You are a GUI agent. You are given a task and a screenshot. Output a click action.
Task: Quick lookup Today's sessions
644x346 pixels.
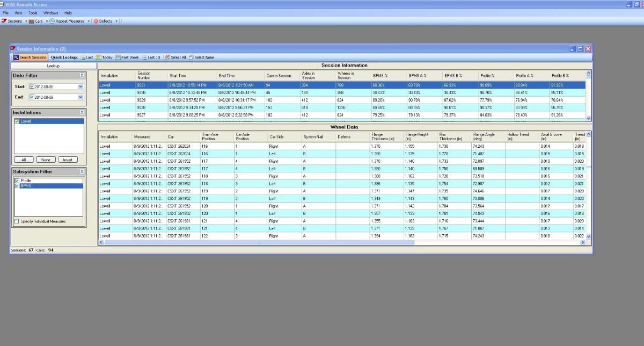tap(105, 57)
